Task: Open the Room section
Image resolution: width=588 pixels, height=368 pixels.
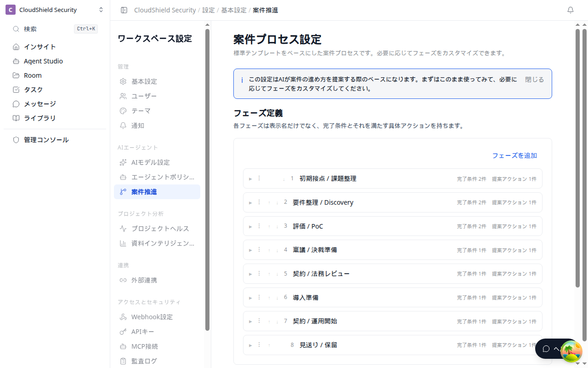Action: [x=55, y=75]
